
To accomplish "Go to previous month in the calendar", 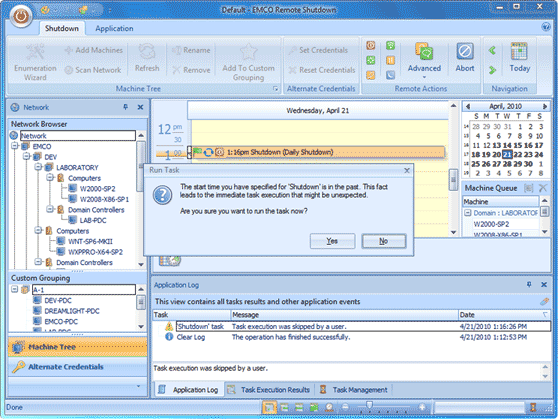I will [468, 106].
